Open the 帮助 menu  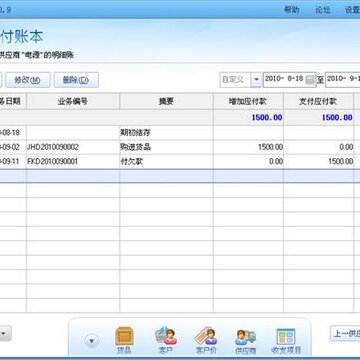click(292, 10)
